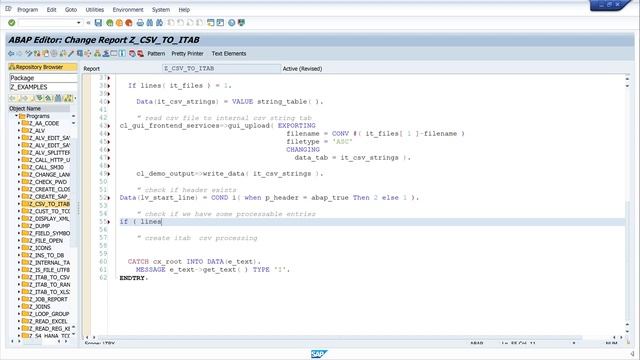Click the blue Help icon
The height and width of the screenshot is (360, 640).
(231, 23)
